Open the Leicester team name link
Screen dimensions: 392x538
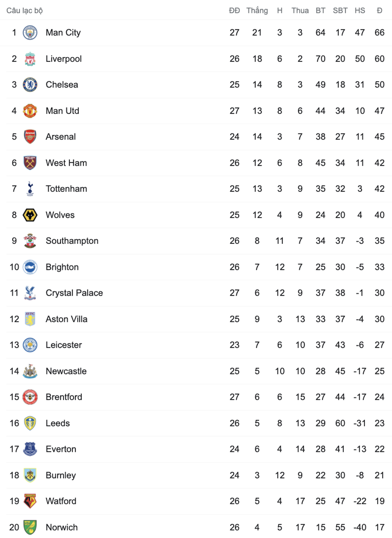pyautogui.click(x=64, y=345)
